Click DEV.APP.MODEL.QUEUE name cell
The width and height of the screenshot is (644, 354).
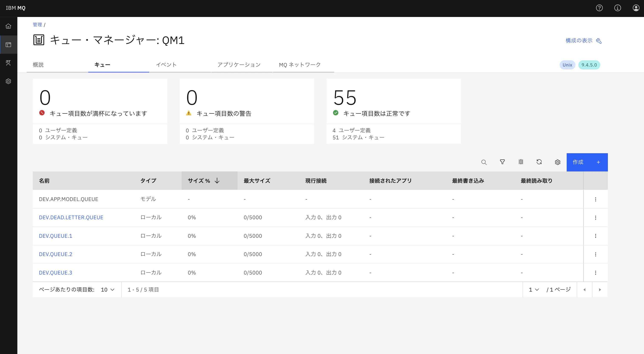pos(69,199)
